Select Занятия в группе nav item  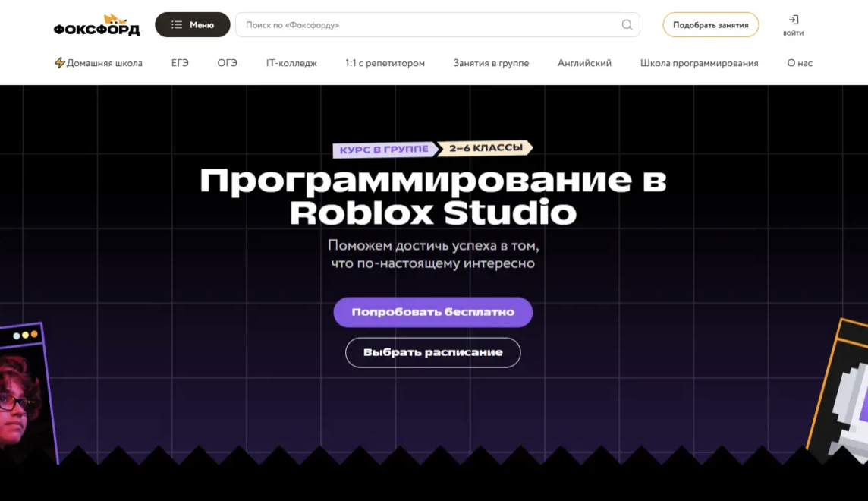pyautogui.click(x=491, y=63)
